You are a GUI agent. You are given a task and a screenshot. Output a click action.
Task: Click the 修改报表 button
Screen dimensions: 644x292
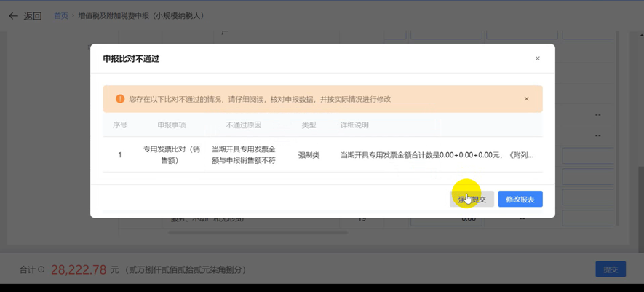click(x=520, y=199)
